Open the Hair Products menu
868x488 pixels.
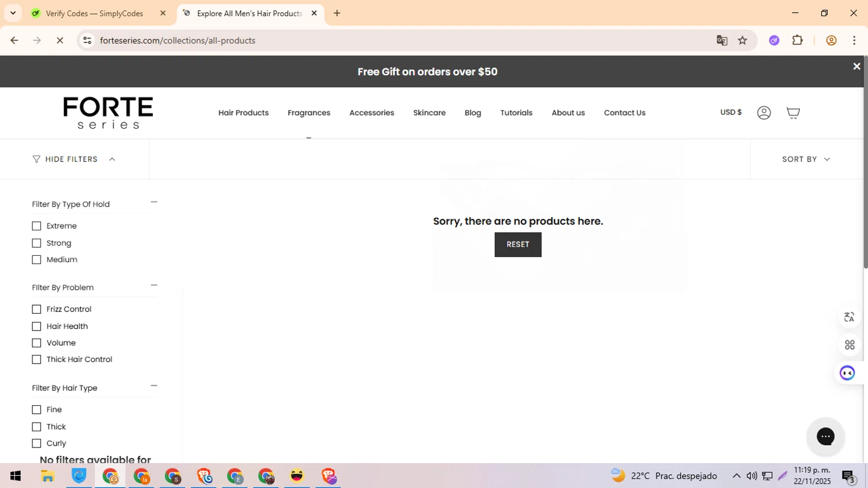[x=244, y=113]
